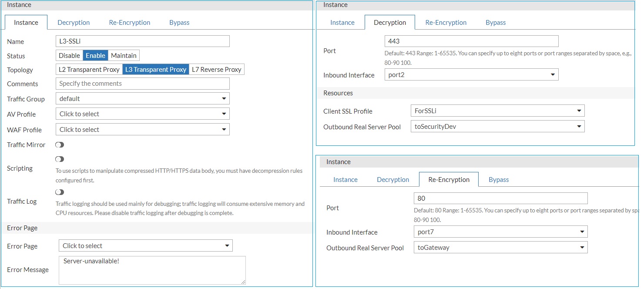Open the toGateway server pool dropdown
This screenshot has height=289, width=644.
[500, 248]
